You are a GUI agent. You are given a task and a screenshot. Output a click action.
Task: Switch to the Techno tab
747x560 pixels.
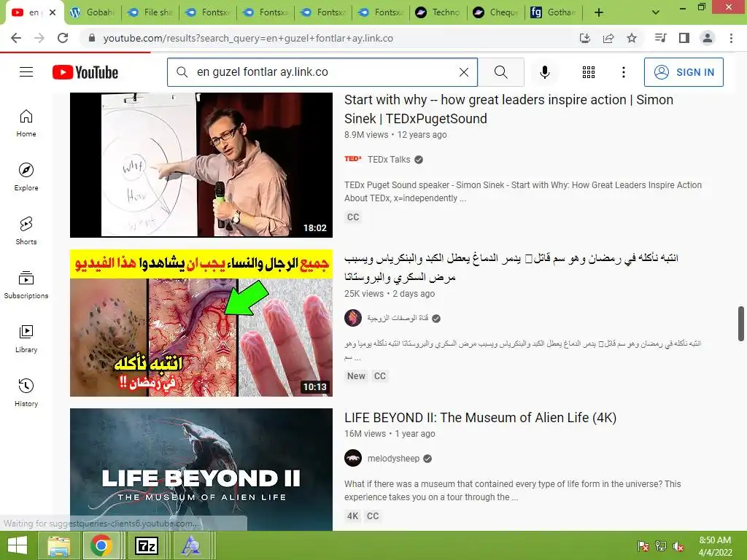[438, 12]
